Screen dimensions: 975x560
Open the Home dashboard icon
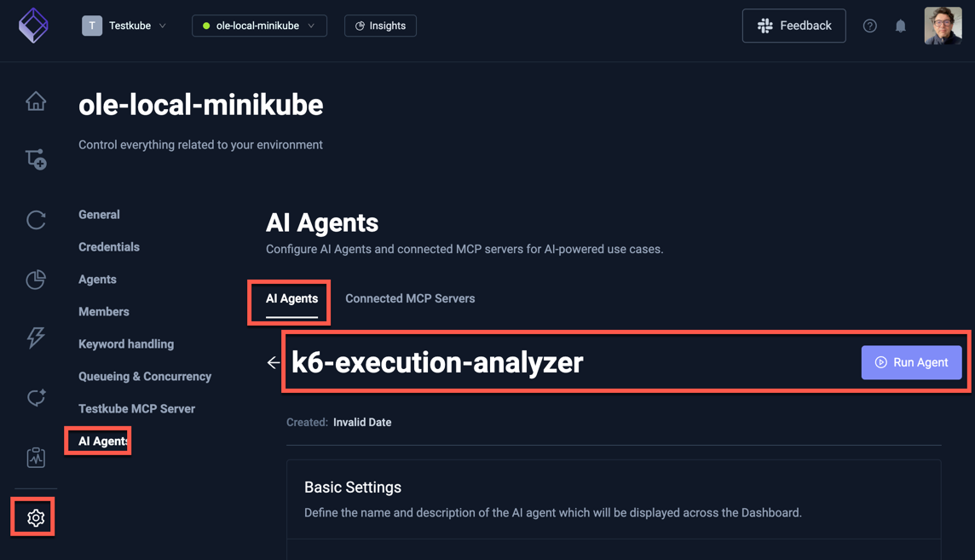coord(35,100)
